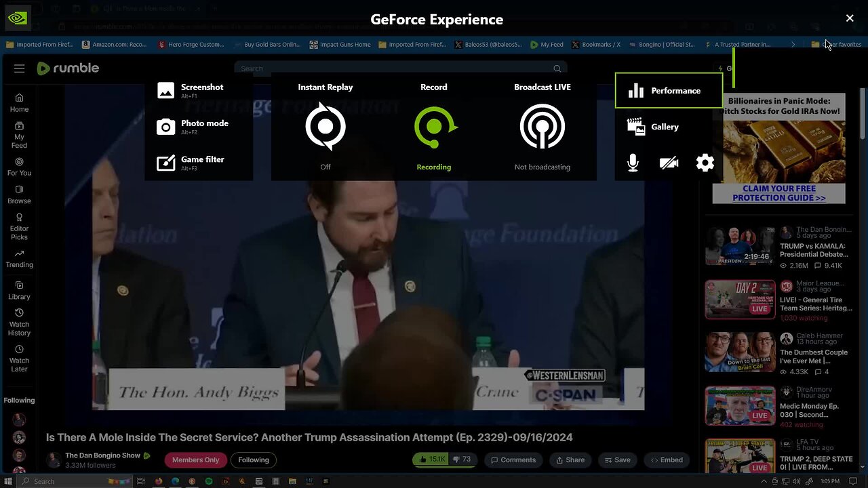Screen dimensions: 868x488
Task: Open Browse in Rumble sidebar
Action: pyautogui.click(x=19, y=195)
